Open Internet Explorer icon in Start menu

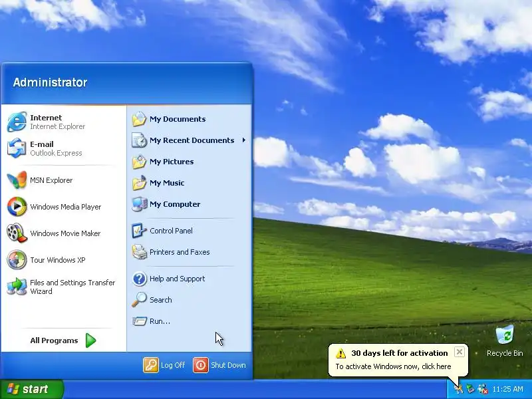17,122
